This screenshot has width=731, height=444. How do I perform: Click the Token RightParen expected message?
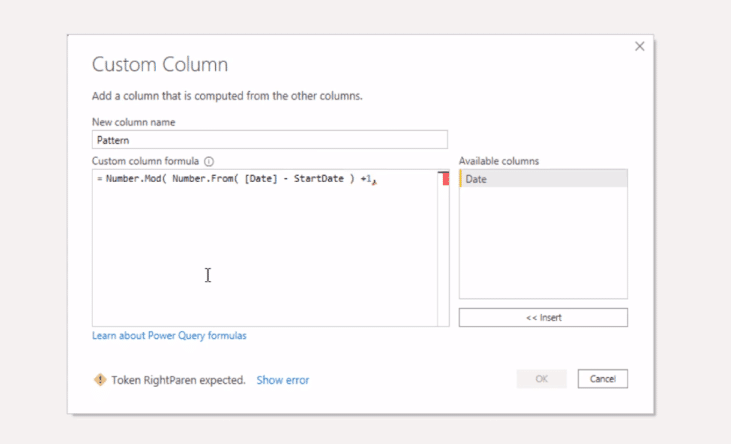[x=178, y=380]
